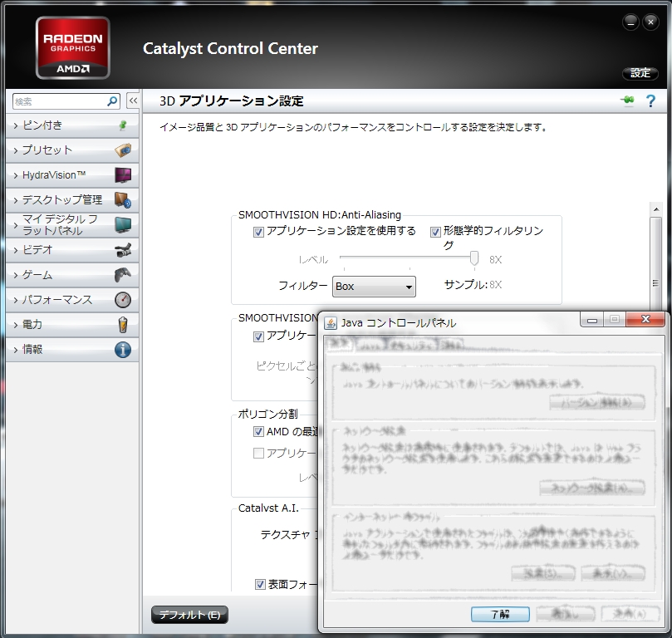Select the first tab in Java dialog
The width and height of the screenshot is (672, 638).
tap(339, 345)
